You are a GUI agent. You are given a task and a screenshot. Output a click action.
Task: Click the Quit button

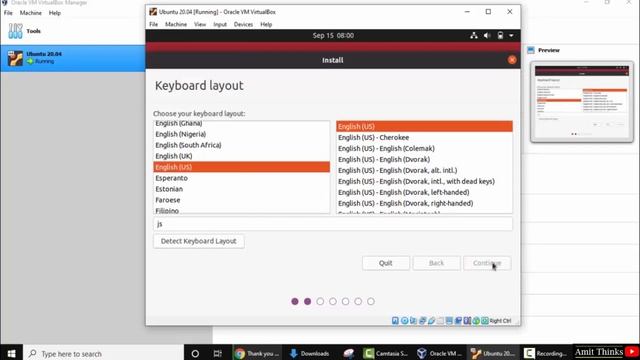[386, 263]
